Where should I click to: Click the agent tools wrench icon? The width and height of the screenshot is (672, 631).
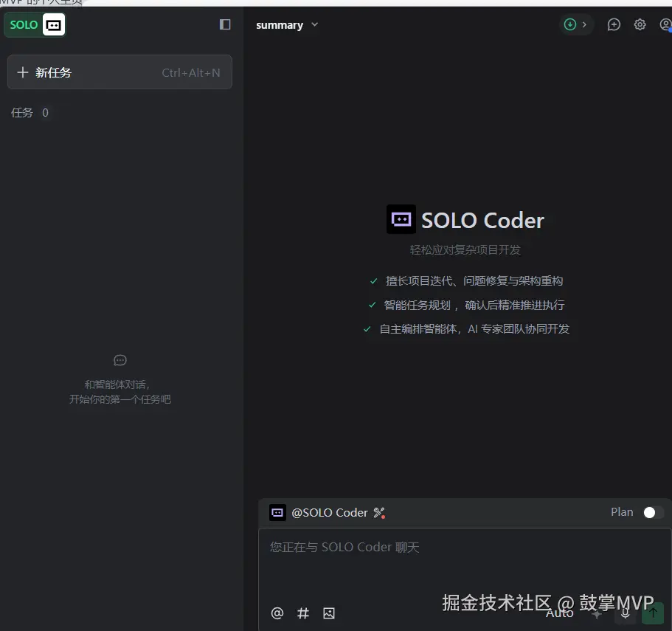point(379,513)
